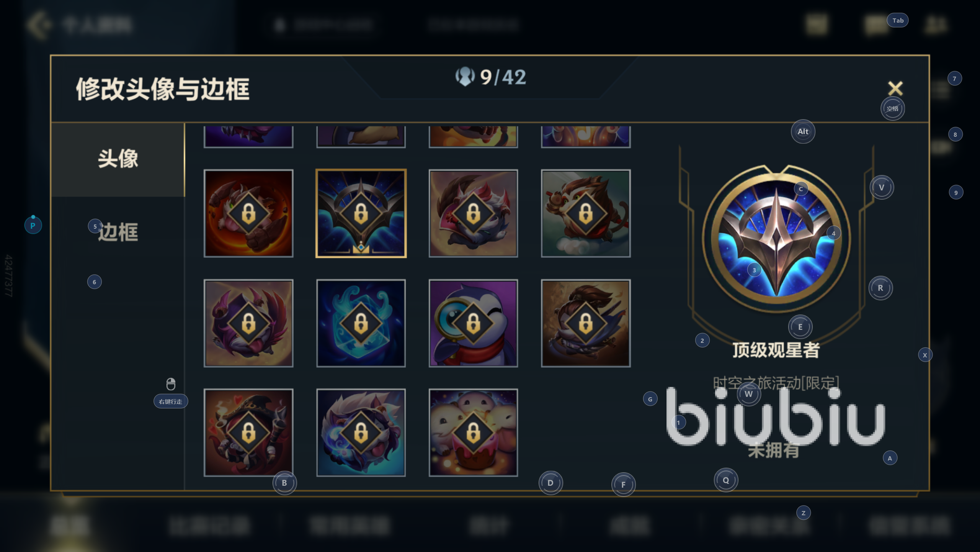Pick the locked monkey king poro avatar

pos(586,213)
